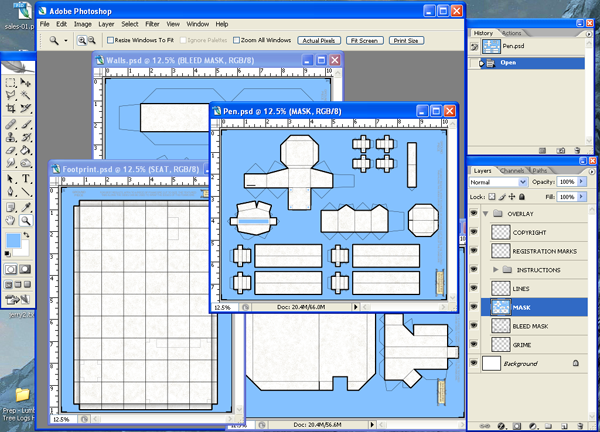The image size is (600, 432).
Task: Select the Crop tool
Action: click(11, 108)
